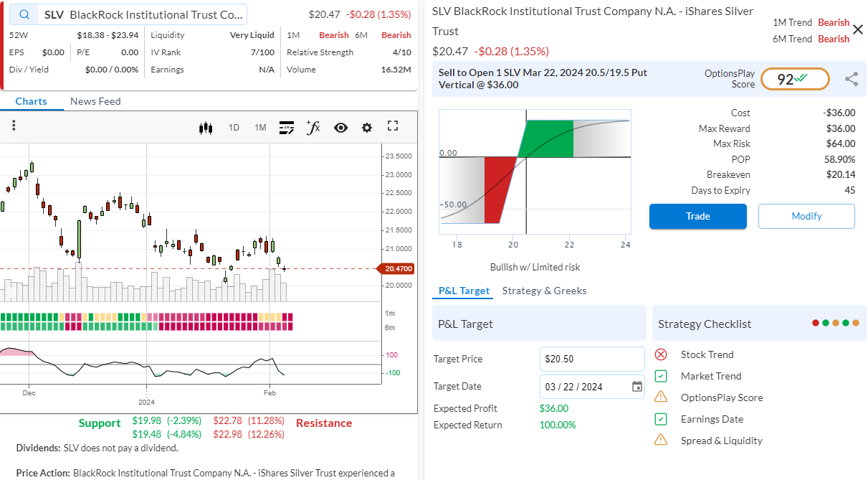
Task: Click the SLV symbol search box
Action: pyautogui.click(x=130, y=14)
